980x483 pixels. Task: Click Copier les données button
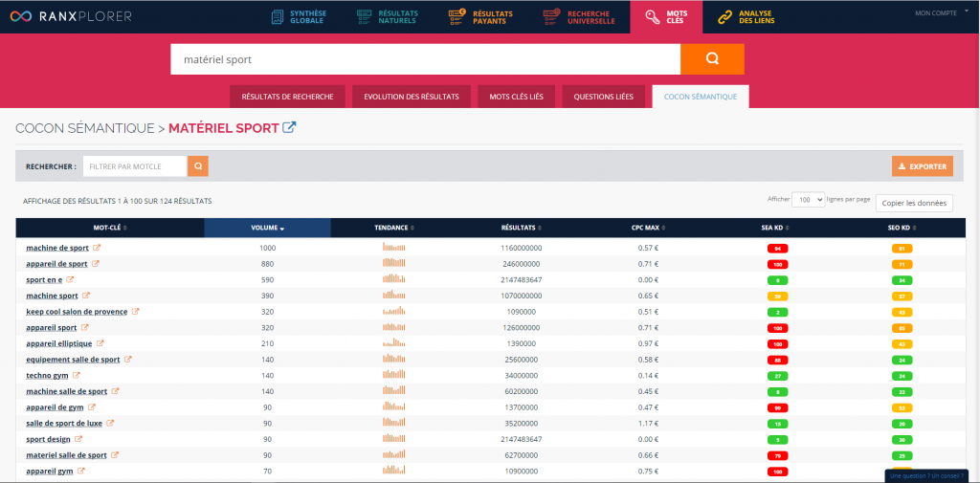(x=914, y=203)
